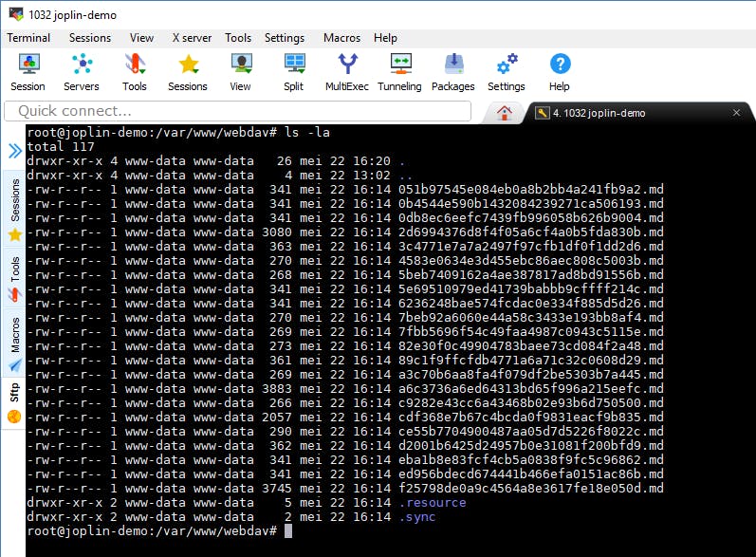
Task: Open the Help menu
Action: (385, 38)
